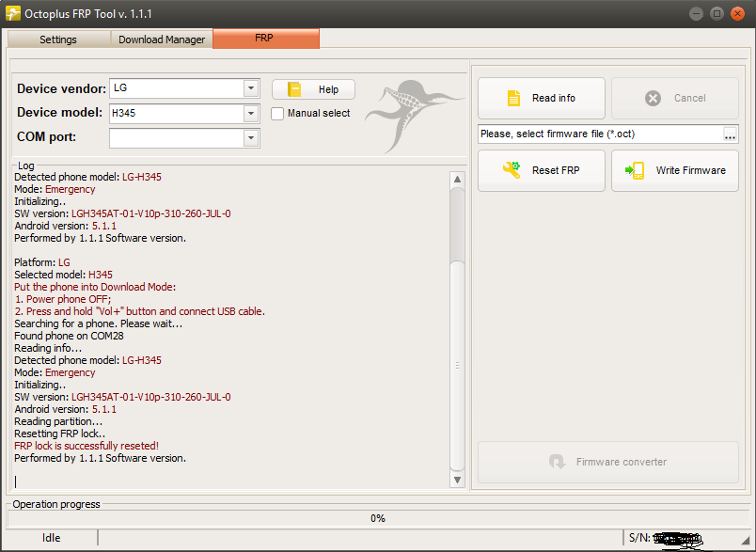Screen dimensions: 756x552
Task: Click the Help button
Action: click(313, 89)
